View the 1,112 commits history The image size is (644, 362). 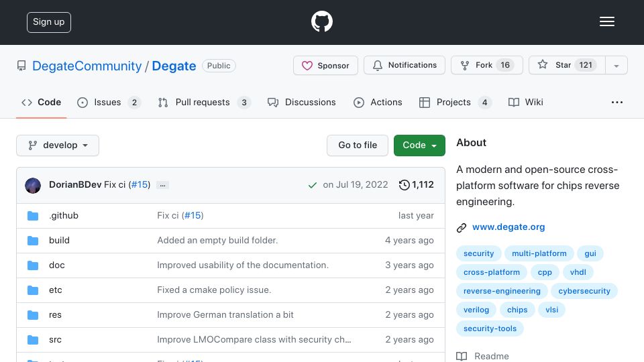pos(417,185)
